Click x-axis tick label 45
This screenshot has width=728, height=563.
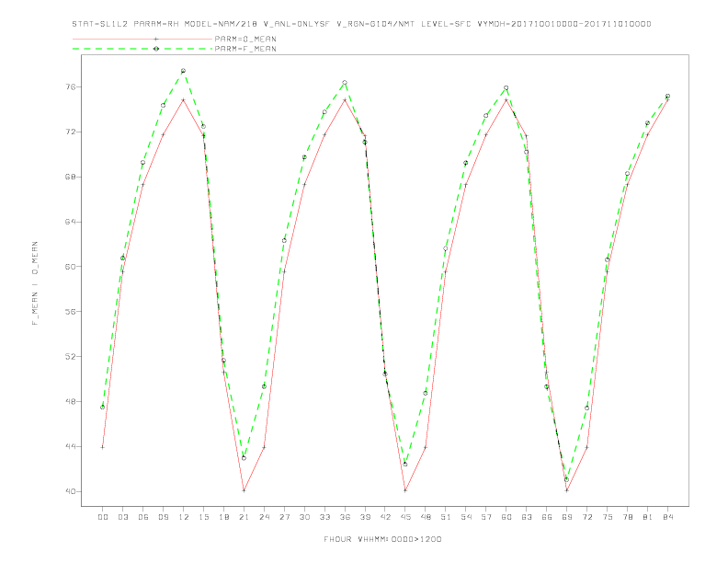coord(405,517)
